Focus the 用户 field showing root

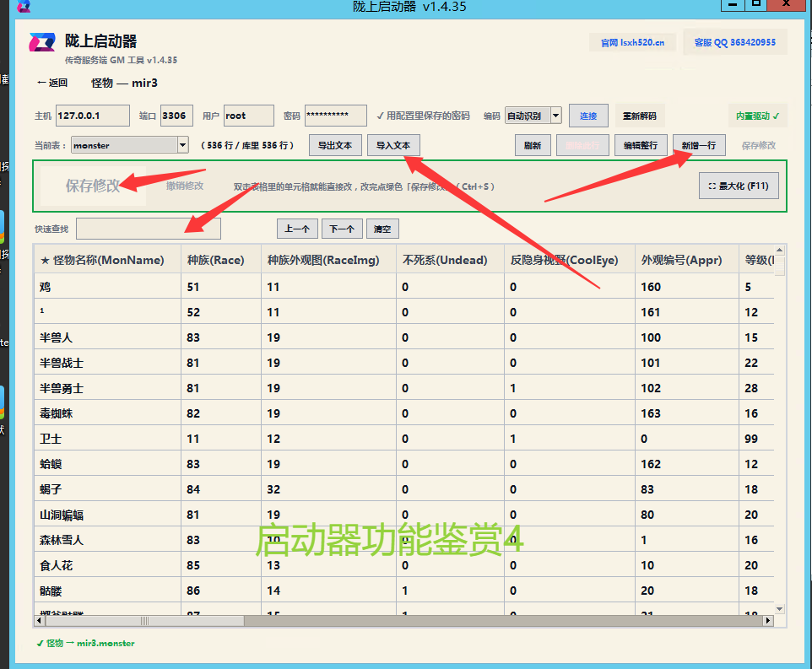click(x=248, y=116)
